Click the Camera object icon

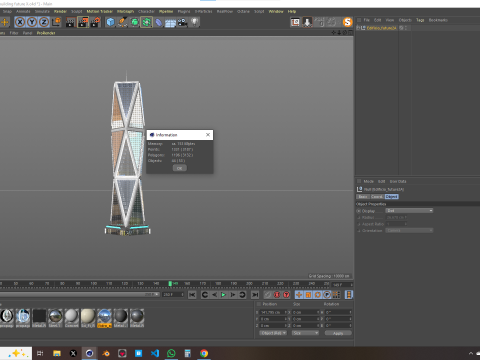click(182, 22)
